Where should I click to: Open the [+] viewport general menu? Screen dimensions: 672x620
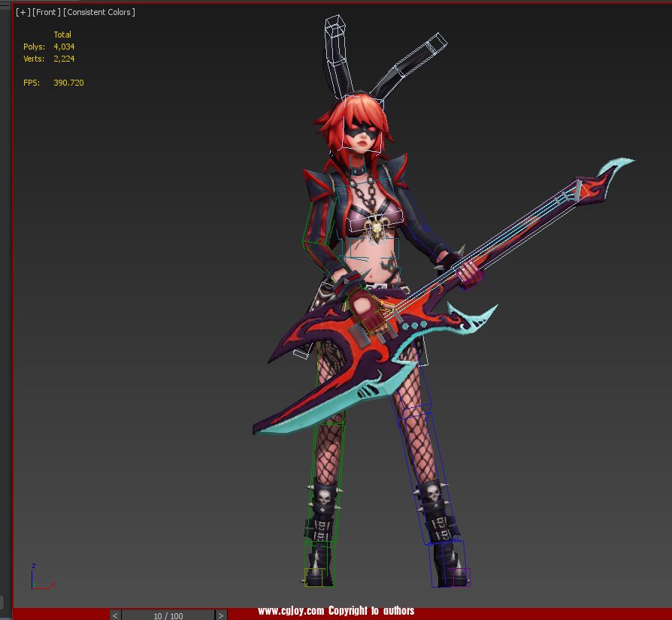click(x=23, y=12)
